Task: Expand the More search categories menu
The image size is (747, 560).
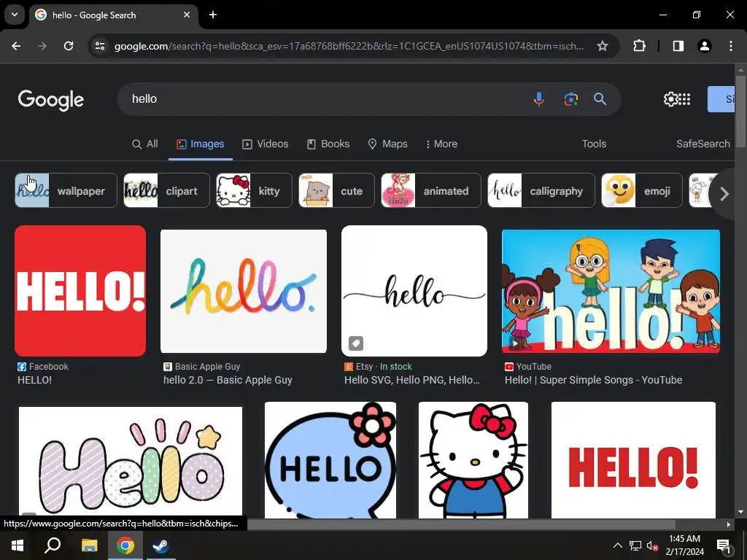Action: tap(441, 144)
